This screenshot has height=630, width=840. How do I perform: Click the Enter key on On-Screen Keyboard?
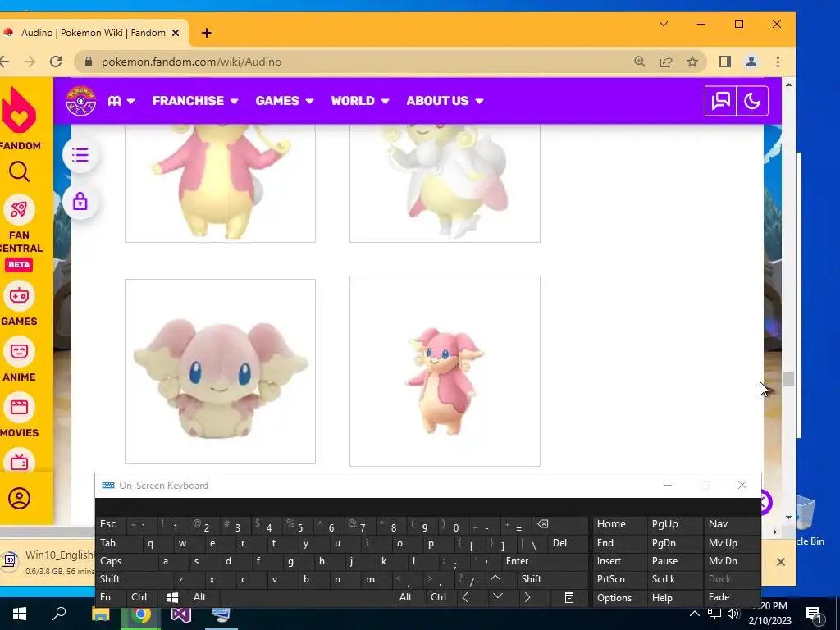click(x=544, y=561)
